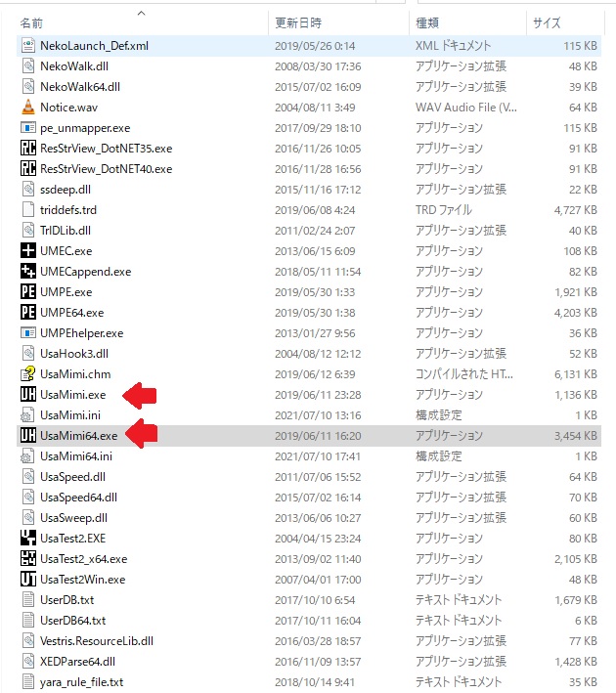Sort by 更新日時 column header

point(298,22)
